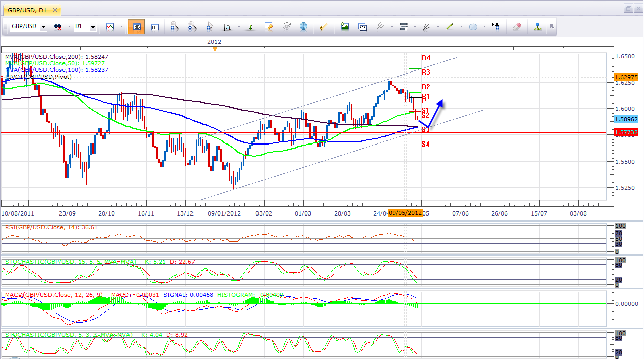Click the R3 pivot label

426,73
